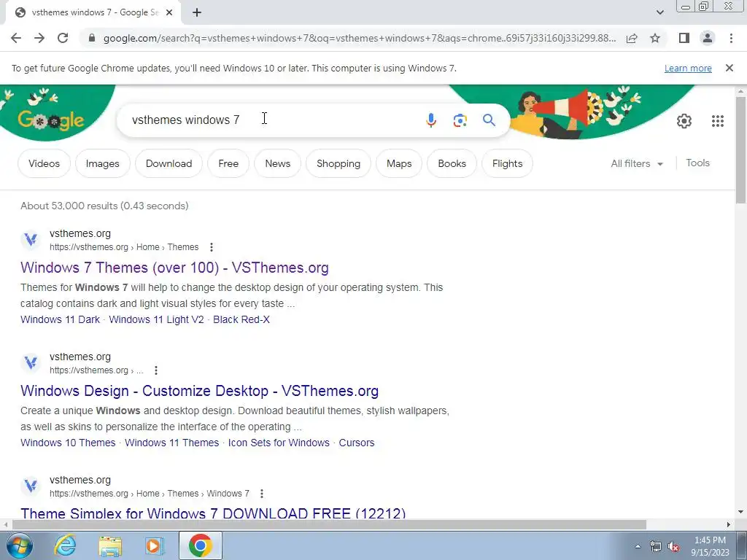This screenshot has width=747, height=560.
Task: Open the Chrome profile avatar
Action: coord(708,38)
